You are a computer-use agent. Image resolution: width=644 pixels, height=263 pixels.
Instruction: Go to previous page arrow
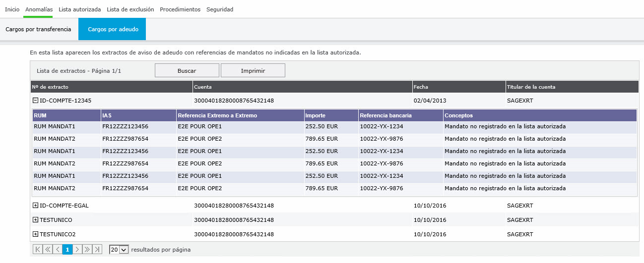(58, 250)
